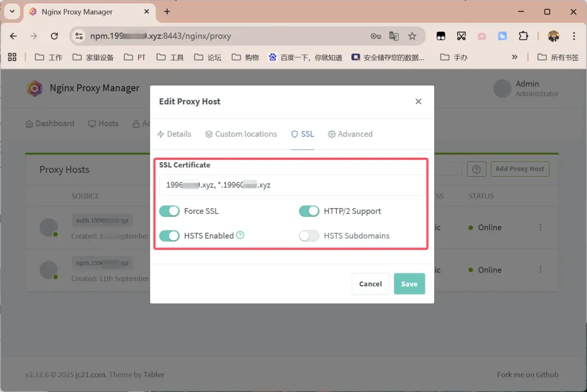The image size is (587, 392).
Task: Open the browser profile avatar
Action: (553, 36)
